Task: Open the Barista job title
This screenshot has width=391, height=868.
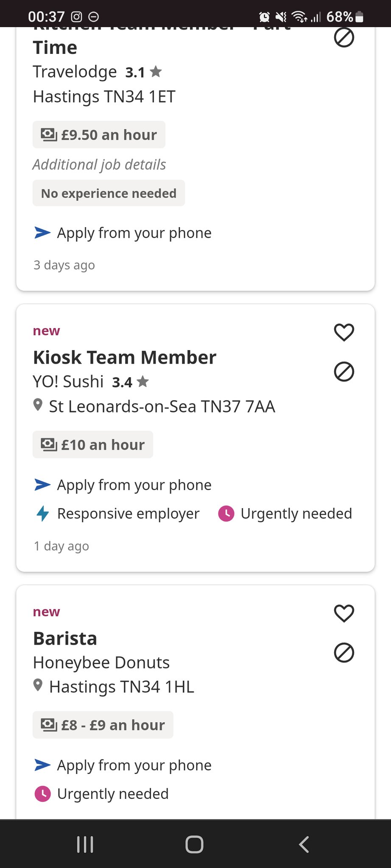Action: point(65,639)
